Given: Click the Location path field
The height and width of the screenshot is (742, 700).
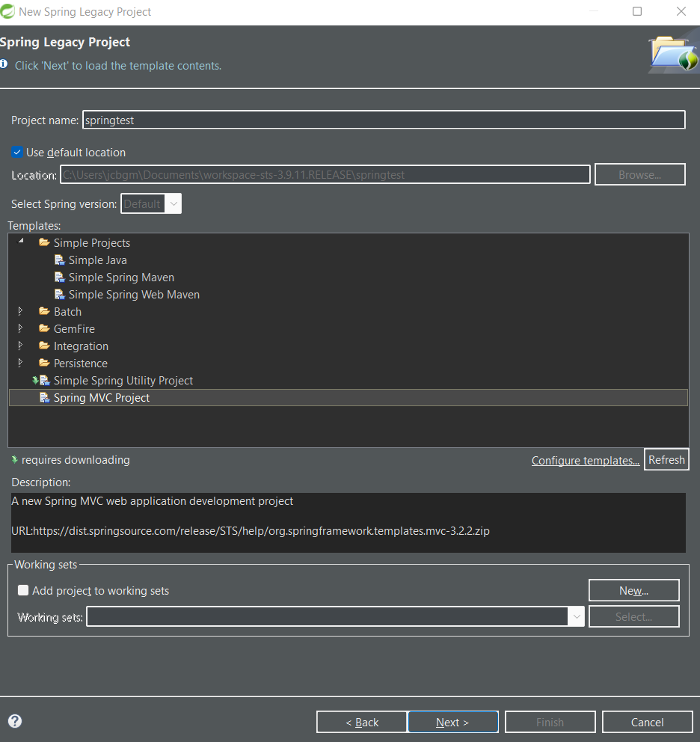Looking at the screenshot, I should 325,174.
